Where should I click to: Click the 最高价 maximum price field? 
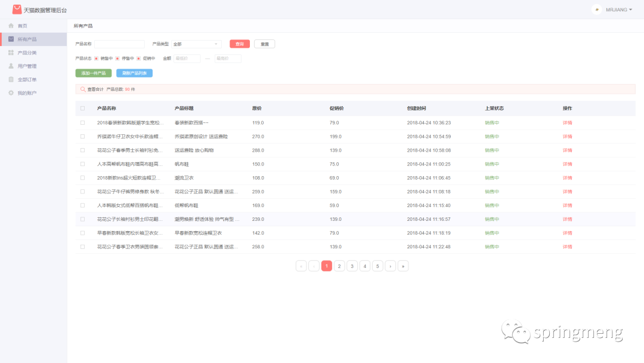click(x=228, y=59)
